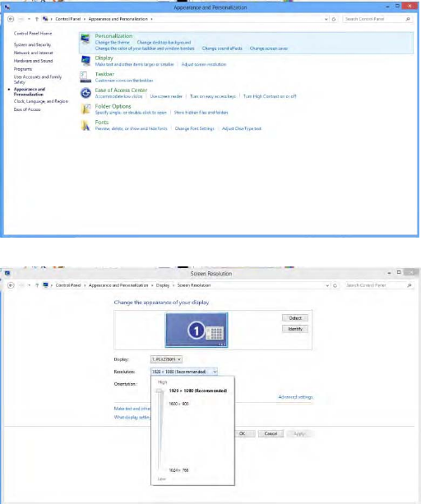This screenshot has height=504, width=421.
Task: Click the Fonts category icon
Action: coord(86,125)
